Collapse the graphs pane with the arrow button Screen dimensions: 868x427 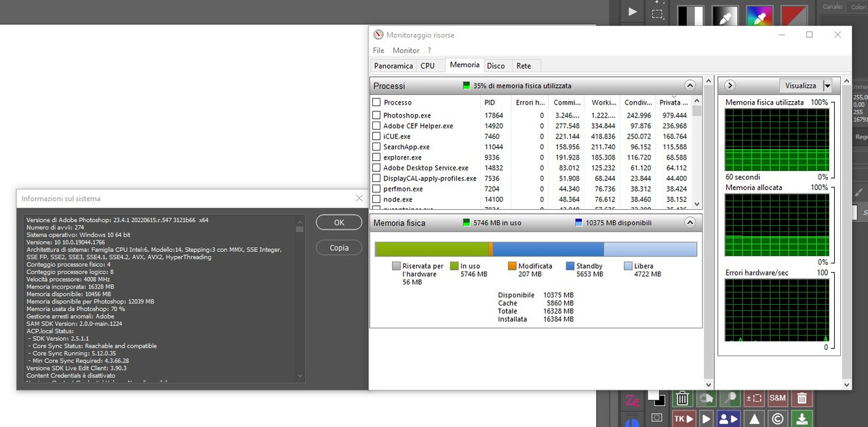pyautogui.click(x=730, y=86)
